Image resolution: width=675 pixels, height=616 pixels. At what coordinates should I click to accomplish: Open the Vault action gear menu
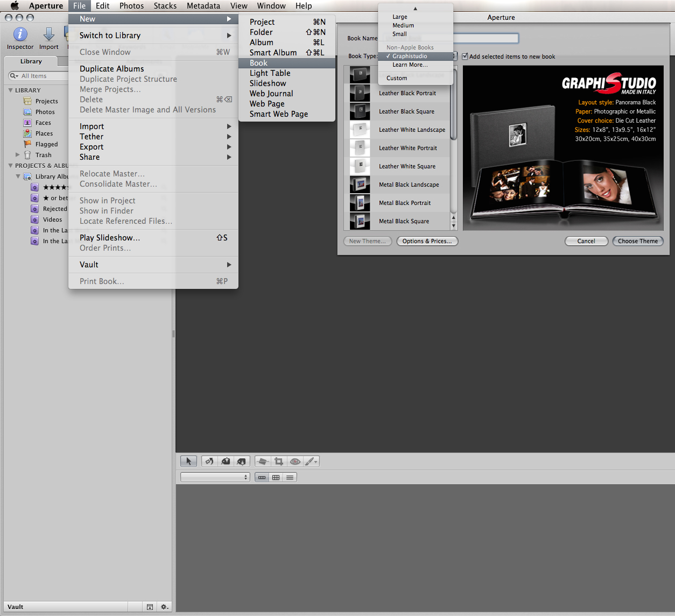165,607
